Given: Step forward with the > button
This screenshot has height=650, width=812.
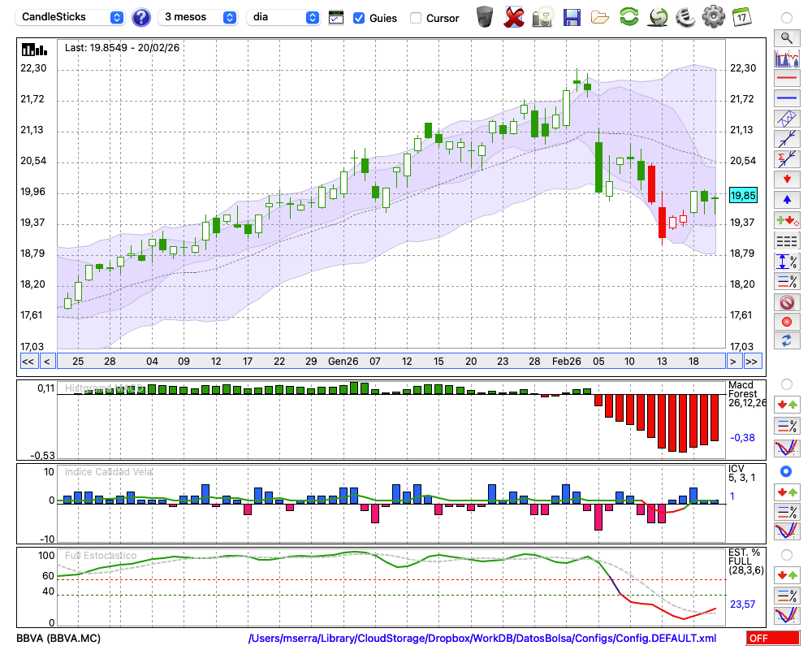Looking at the screenshot, I should coord(732,362).
